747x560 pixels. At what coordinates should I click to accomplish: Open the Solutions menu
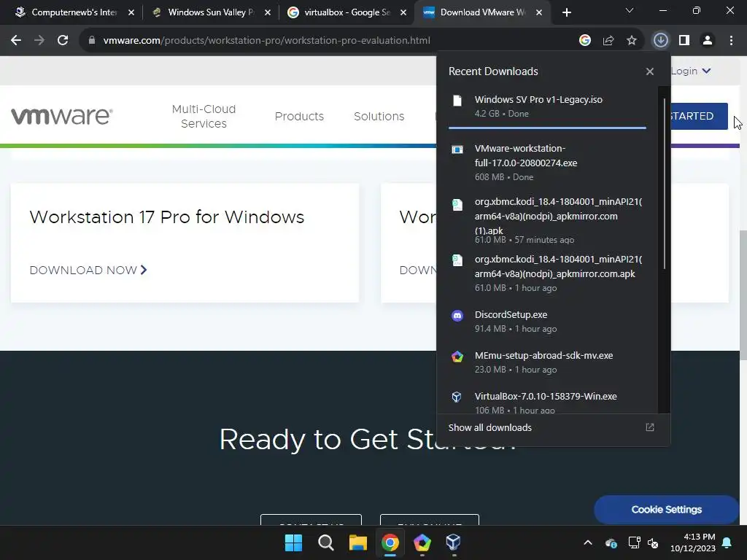(379, 116)
